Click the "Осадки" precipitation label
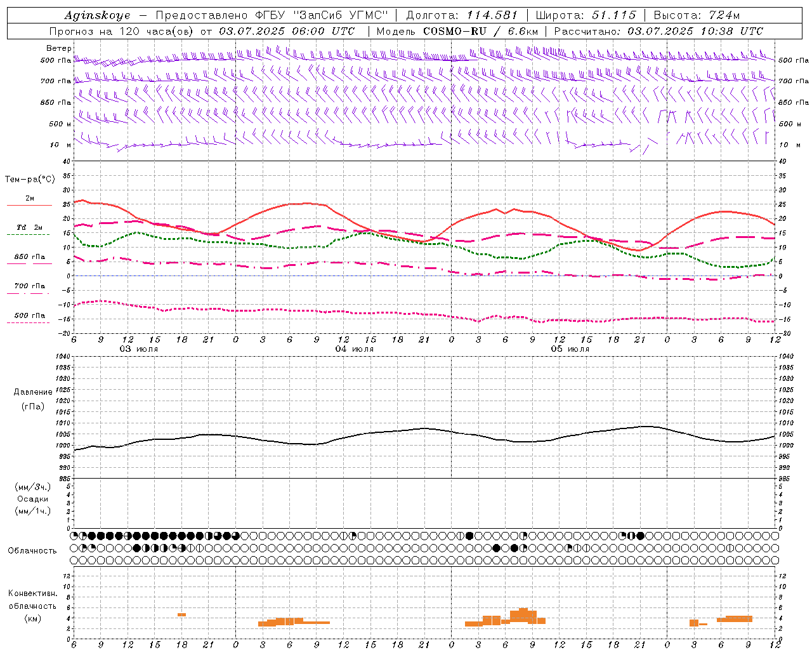Screen dimensions: 812x650 point(32,499)
